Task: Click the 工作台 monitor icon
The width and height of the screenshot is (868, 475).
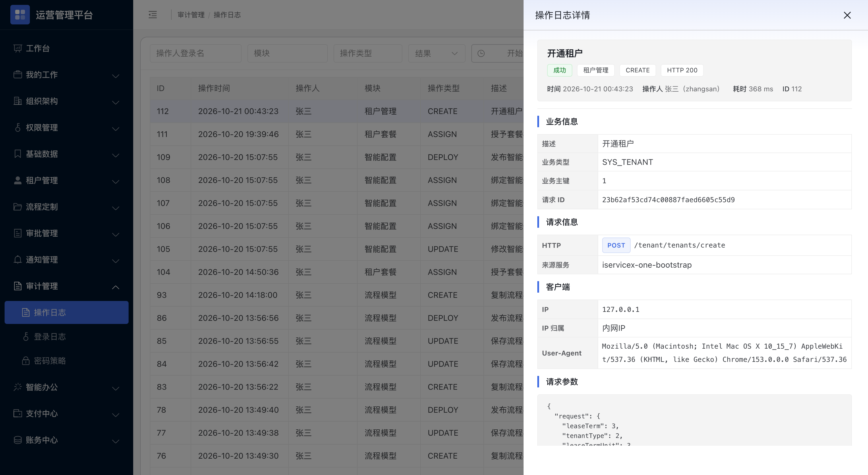Action: click(18, 48)
